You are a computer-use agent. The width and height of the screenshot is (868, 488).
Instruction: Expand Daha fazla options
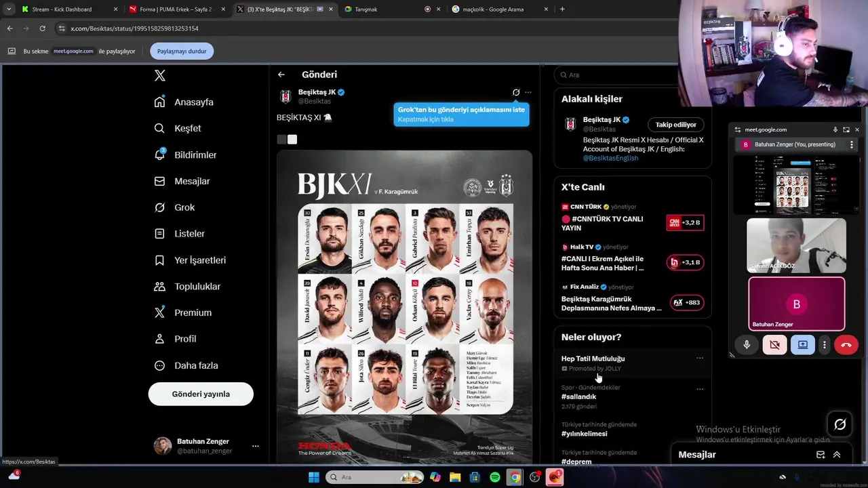pos(186,365)
